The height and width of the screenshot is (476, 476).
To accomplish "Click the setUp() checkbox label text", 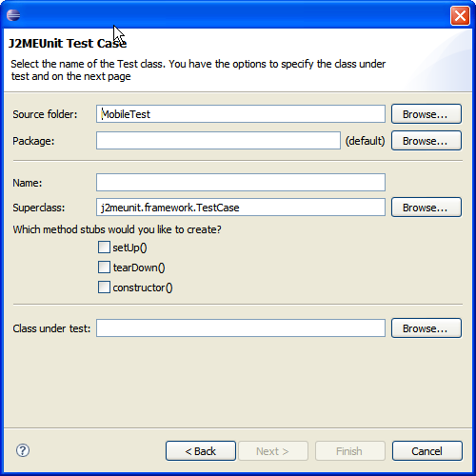I will (129, 248).
